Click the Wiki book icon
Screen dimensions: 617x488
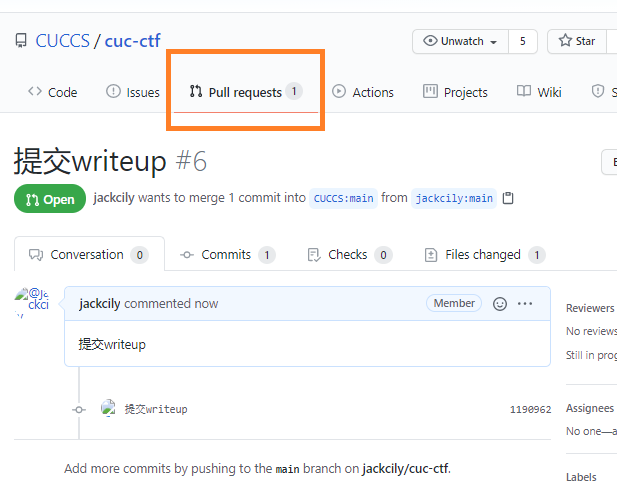[524, 91]
